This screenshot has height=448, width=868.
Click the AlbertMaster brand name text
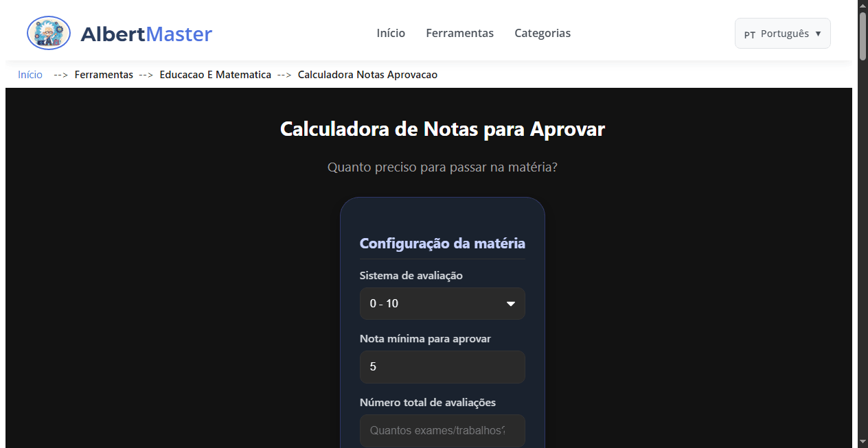(x=146, y=34)
